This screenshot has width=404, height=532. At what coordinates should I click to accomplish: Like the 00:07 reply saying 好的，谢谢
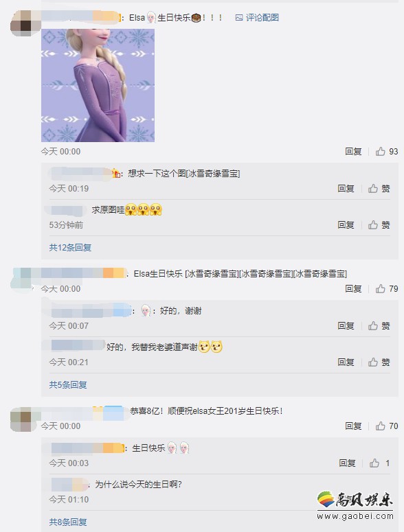point(379,325)
